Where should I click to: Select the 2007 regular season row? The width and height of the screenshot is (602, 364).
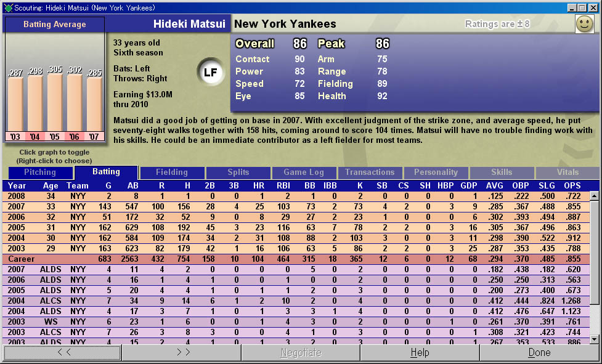coord(296,206)
